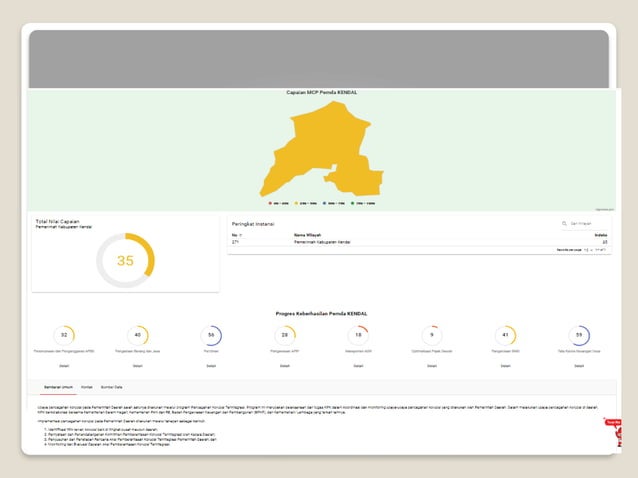Click the progress circle showing 28
The height and width of the screenshot is (478, 638).
coord(285,336)
